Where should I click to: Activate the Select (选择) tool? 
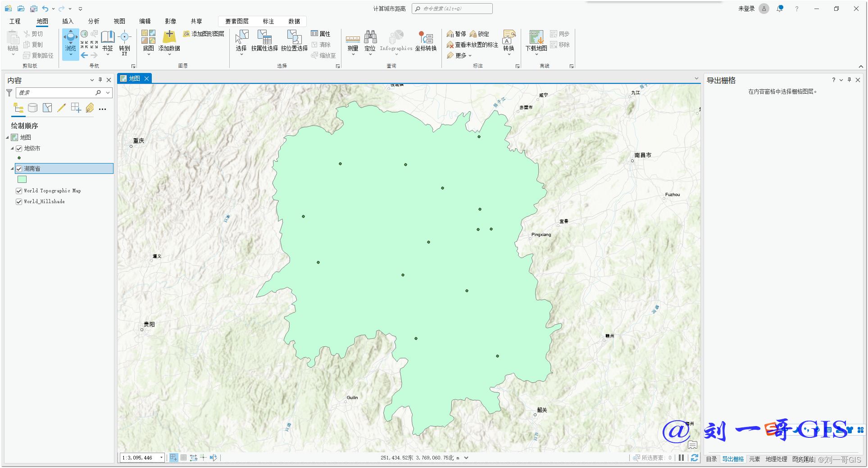click(241, 42)
